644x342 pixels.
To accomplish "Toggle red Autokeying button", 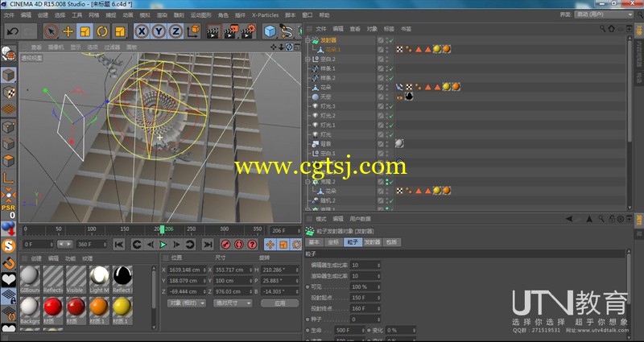I will point(239,245).
